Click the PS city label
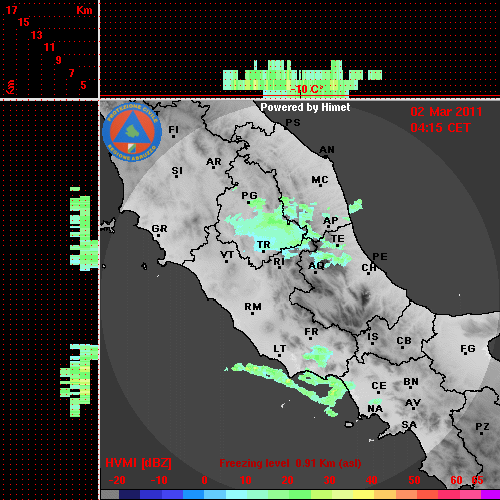This screenshot has height=500, width=500. click(x=293, y=123)
